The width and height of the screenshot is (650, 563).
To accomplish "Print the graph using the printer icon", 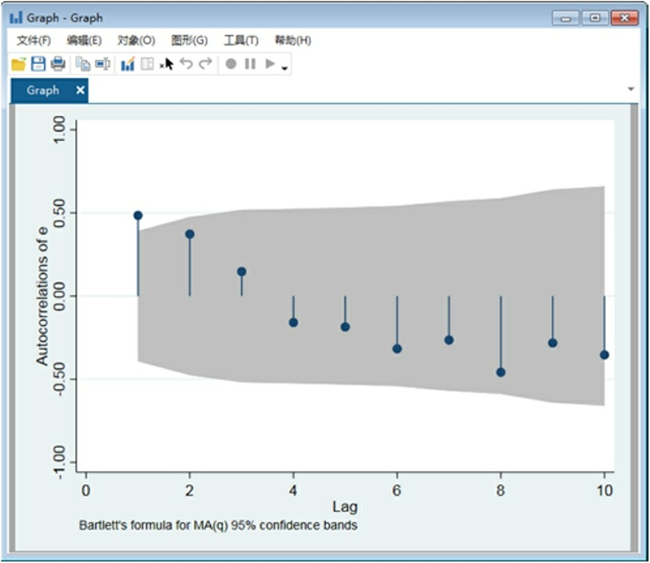I will [x=58, y=64].
